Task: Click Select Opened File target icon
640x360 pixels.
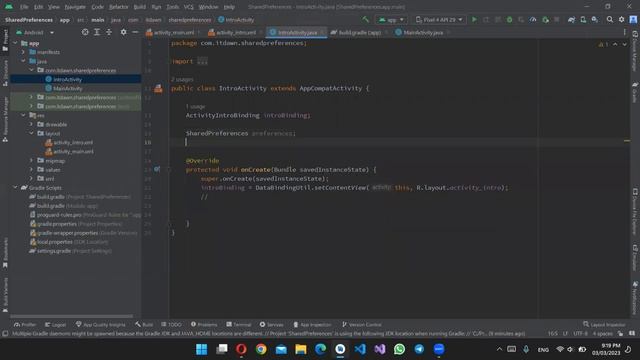Action: point(85,32)
